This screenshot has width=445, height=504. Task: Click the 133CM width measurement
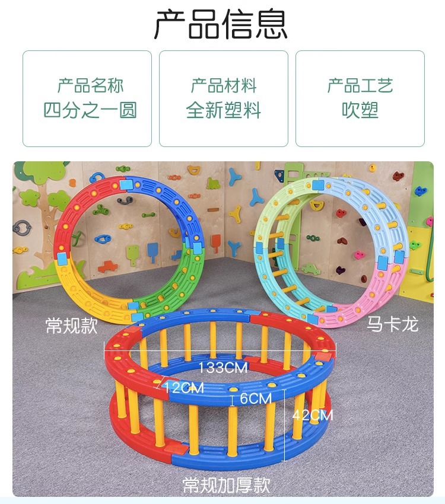tap(223, 368)
